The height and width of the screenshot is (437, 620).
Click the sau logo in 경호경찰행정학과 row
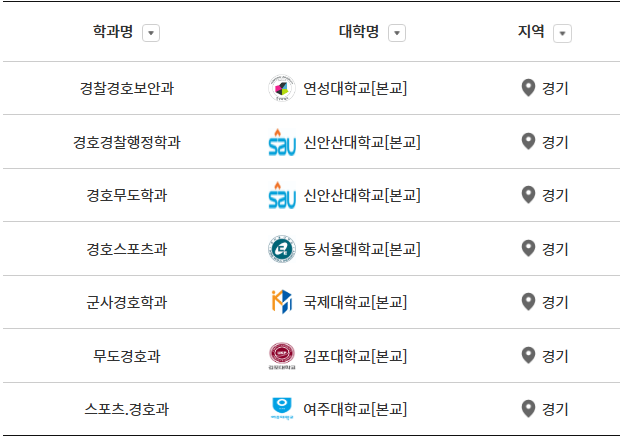tap(282, 142)
